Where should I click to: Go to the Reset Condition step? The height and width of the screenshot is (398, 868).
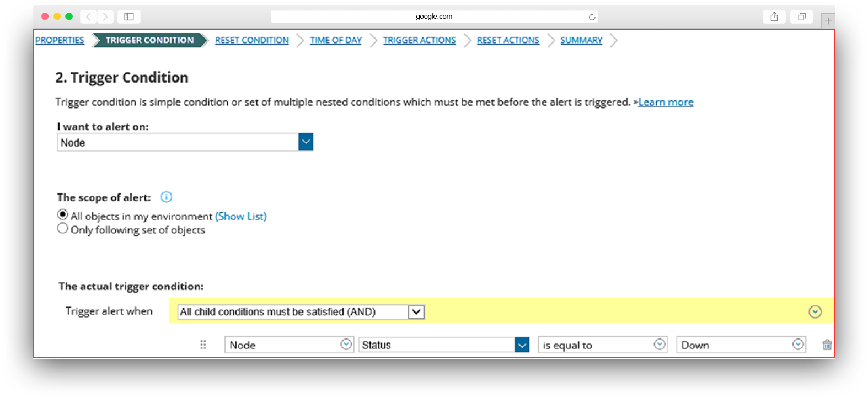[252, 40]
